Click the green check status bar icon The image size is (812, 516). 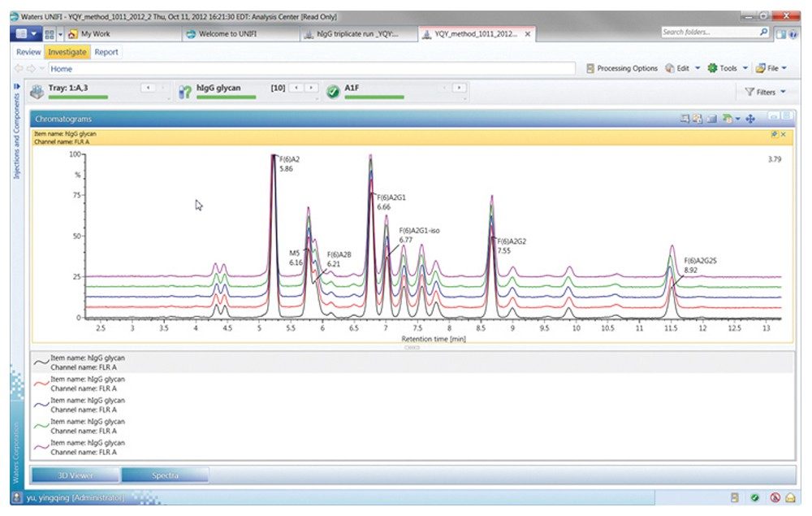pos(754,497)
